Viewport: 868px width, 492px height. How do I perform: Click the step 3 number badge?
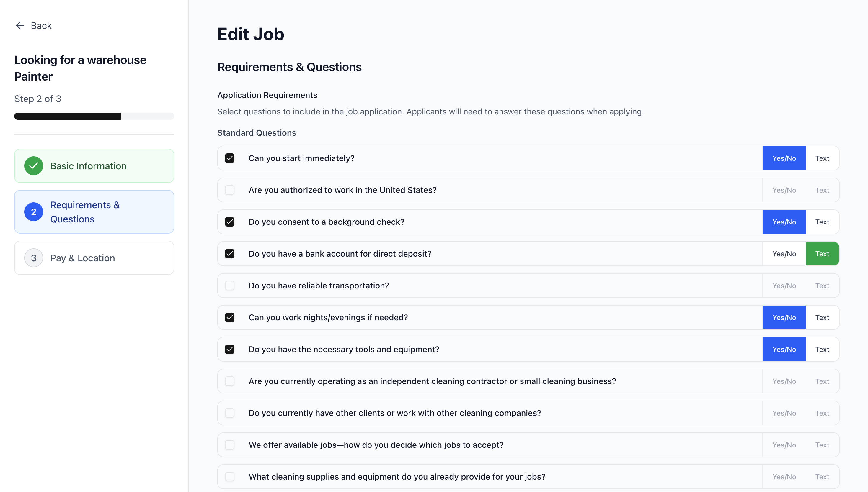(33, 258)
